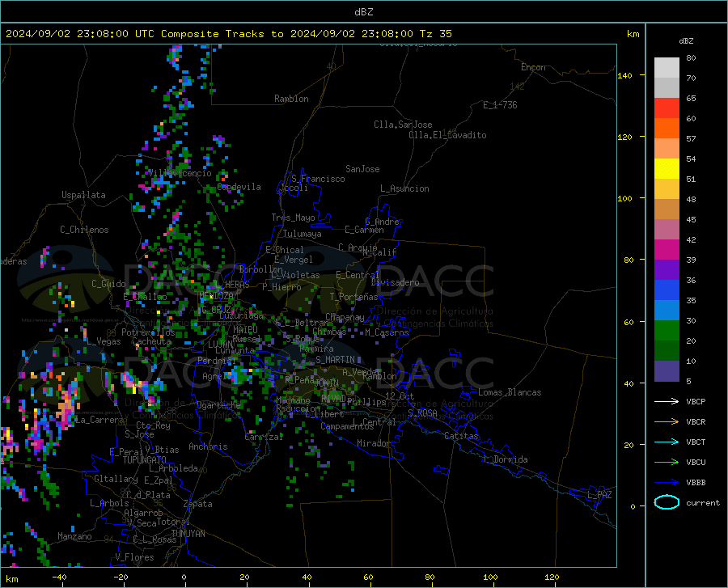Click the cyan 'current' ellipse legend icon
Image resolution: width=728 pixels, height=588 pixels.
pos(667,502)
